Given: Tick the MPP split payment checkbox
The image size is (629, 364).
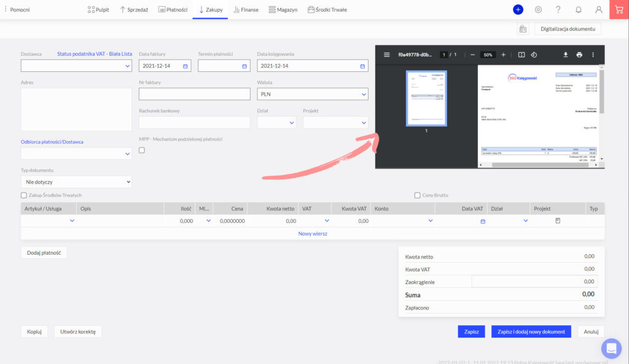Looking at the screenshot, I should [x=142, y=150].
